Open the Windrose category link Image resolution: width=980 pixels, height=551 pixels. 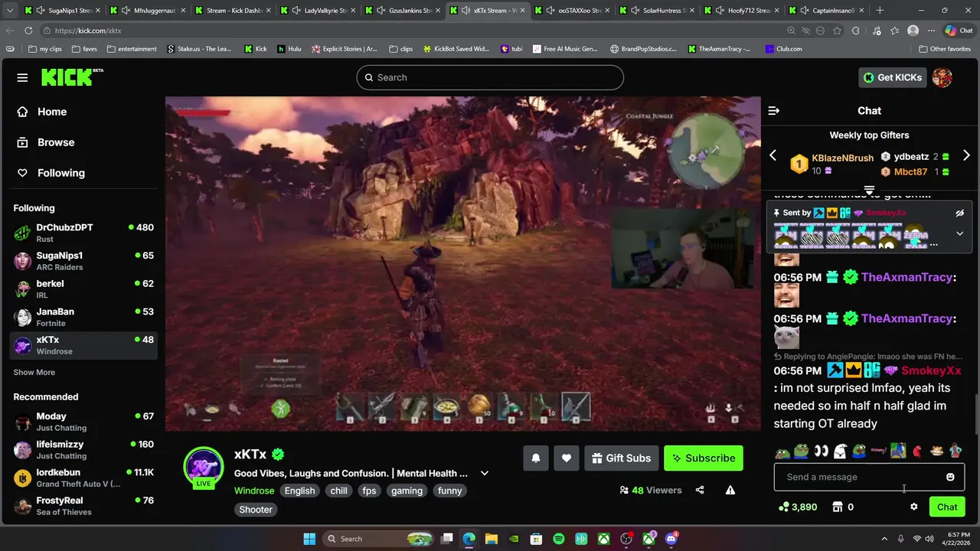pos(254,491)
